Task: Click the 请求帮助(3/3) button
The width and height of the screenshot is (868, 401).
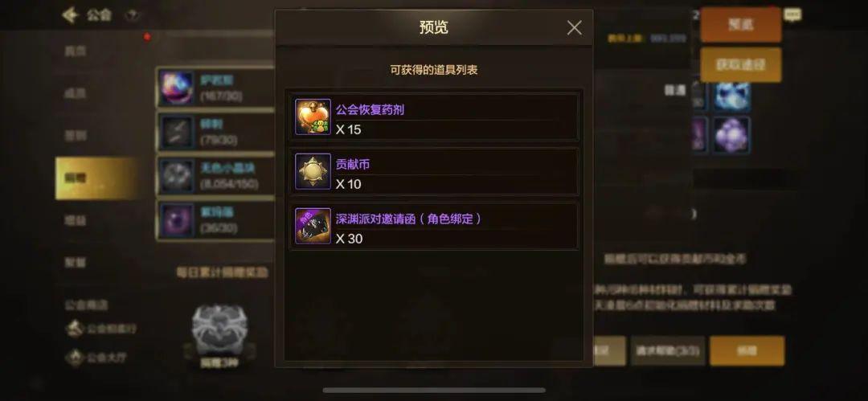Action: (x=668, y=350)
